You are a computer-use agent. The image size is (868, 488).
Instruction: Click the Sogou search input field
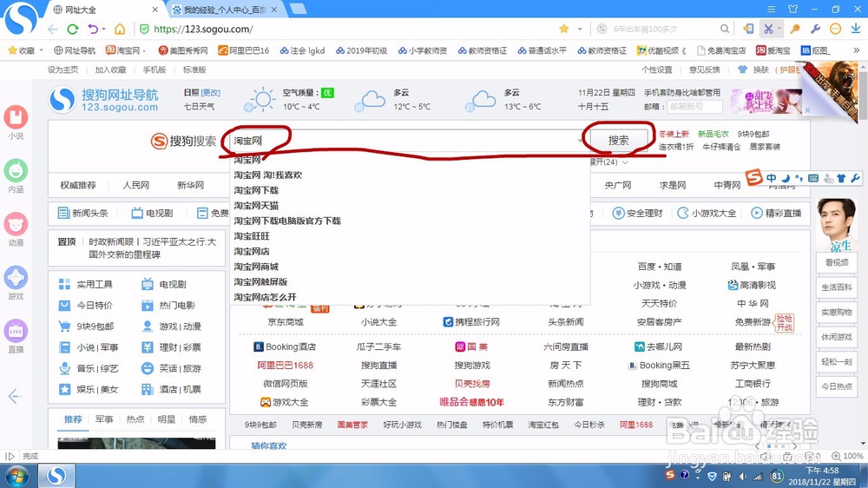pos(405,140)
